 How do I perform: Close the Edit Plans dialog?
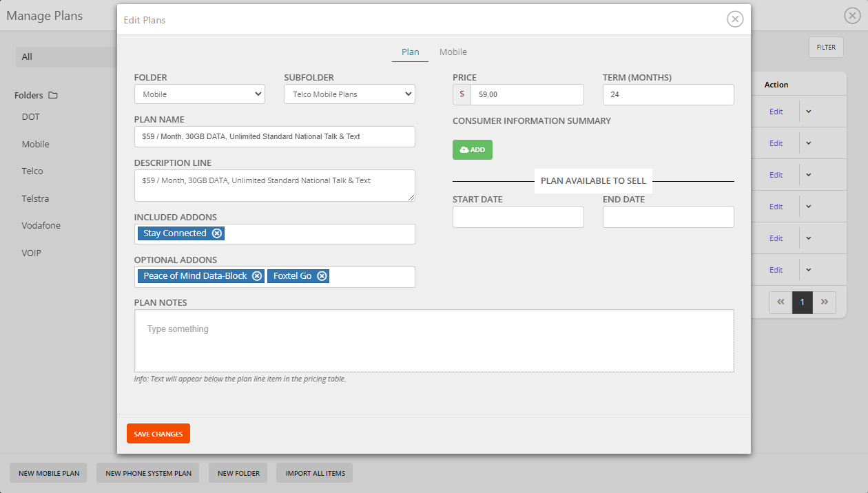coord(735,19)
